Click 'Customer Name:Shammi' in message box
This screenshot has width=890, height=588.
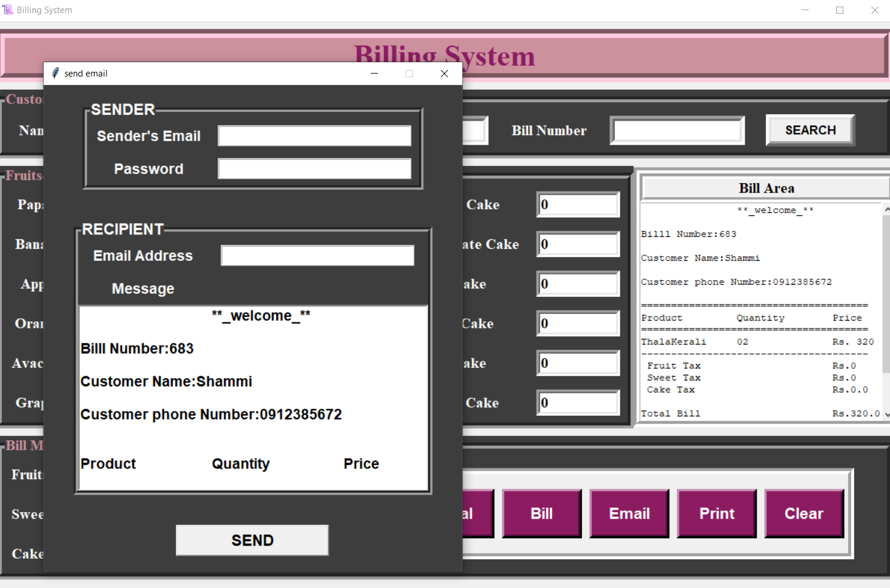(166, 381)
